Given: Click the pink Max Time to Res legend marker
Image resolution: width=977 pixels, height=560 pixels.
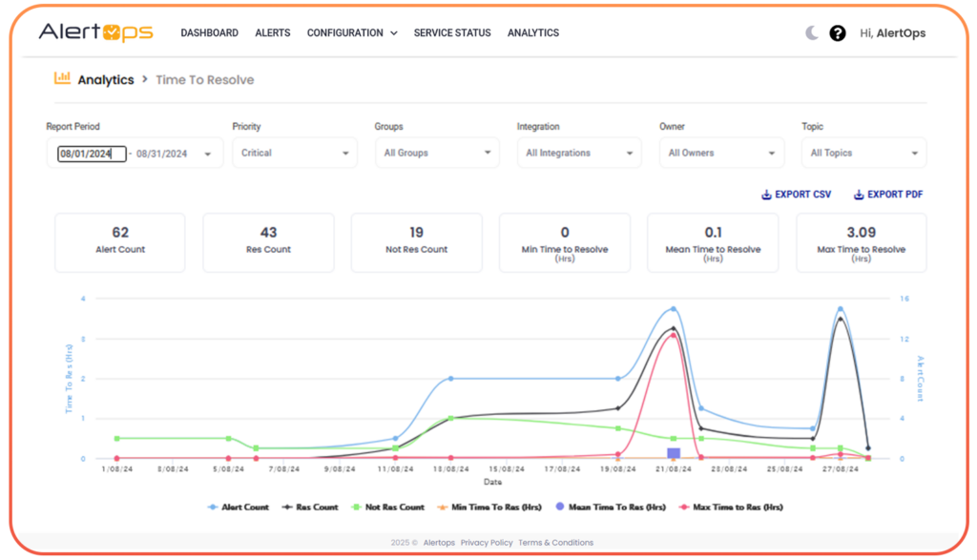Looking at the screenshot, I should (684, 507).
